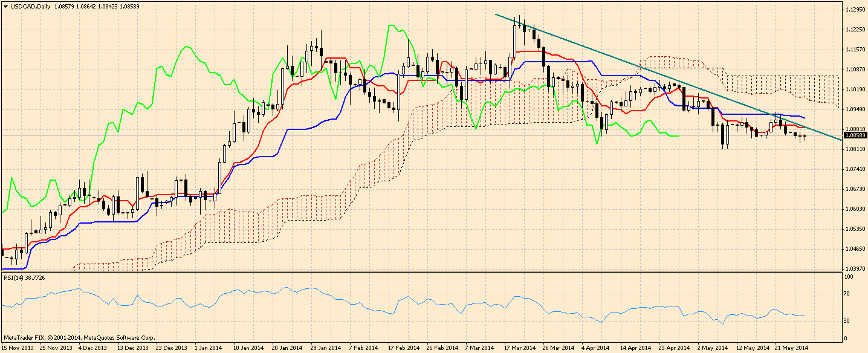Click the 2 May 2014 date label

pyautogui.click(x=712, y=348)
